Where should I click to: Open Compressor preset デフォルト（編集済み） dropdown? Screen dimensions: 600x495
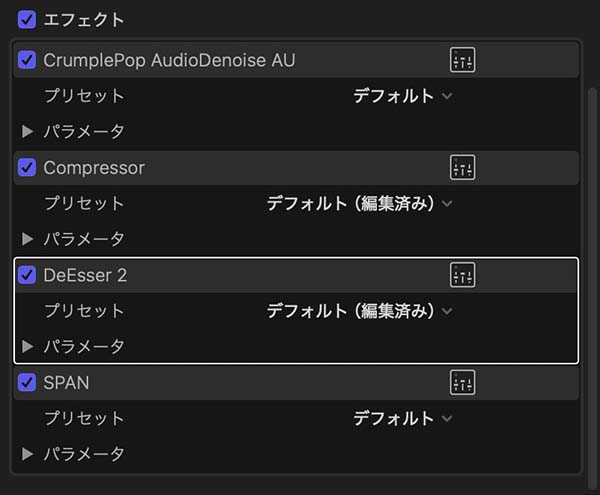pos(359,203)
